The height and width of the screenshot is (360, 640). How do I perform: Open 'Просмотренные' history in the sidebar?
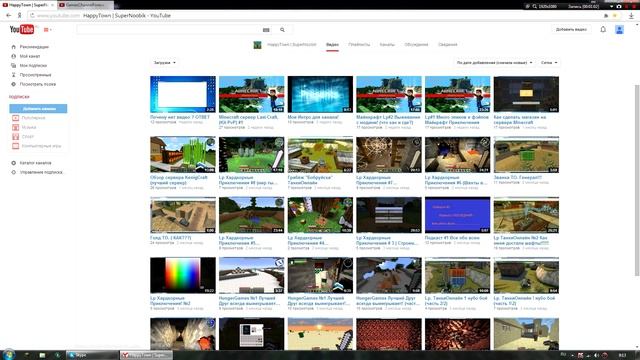(35, 75)
